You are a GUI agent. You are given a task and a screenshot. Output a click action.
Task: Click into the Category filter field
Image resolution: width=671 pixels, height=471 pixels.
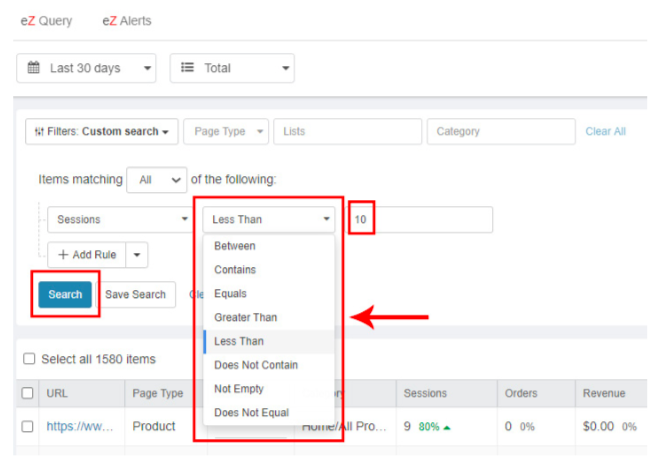coord(501,131)
